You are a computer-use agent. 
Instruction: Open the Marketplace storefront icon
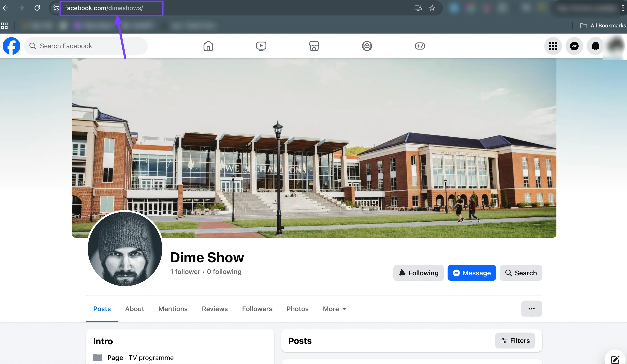point(314,46)
